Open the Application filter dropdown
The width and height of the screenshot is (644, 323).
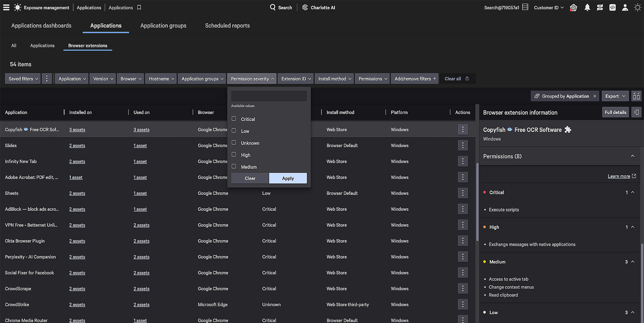[72, 79]
